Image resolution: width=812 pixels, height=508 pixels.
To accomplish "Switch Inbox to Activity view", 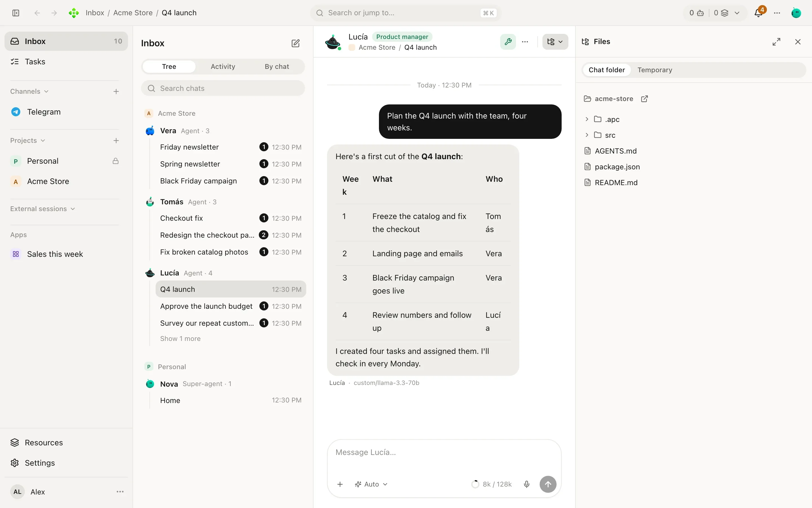I will [x=223, y=67].
